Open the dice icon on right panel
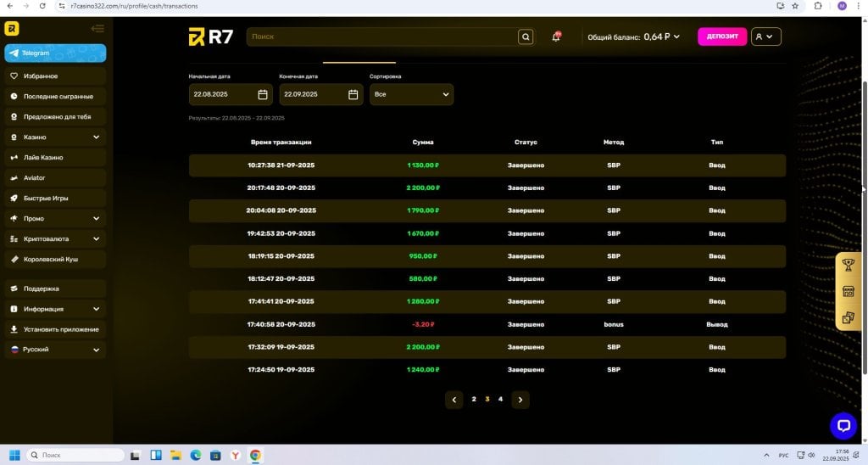The image size is (868, 465). pos(848,317)
